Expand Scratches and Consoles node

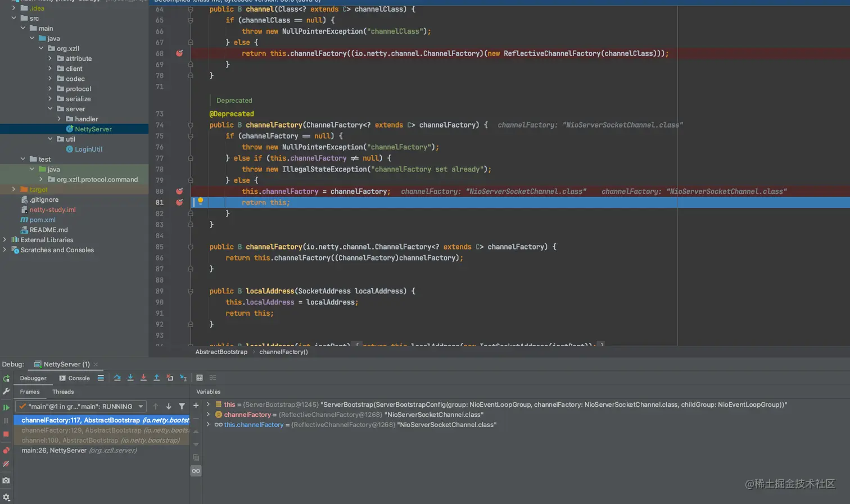[4, 250]
